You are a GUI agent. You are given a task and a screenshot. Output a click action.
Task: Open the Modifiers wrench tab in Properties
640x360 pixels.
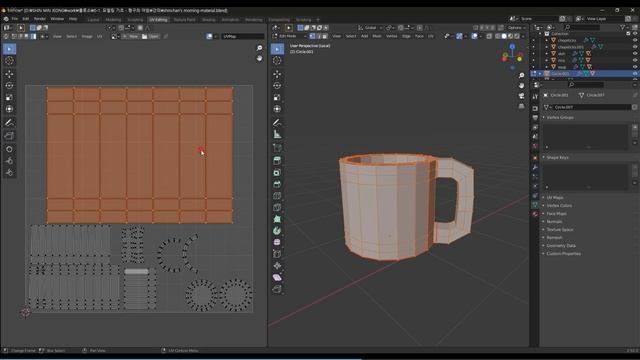pyautogui.click(x=535, y=167)
